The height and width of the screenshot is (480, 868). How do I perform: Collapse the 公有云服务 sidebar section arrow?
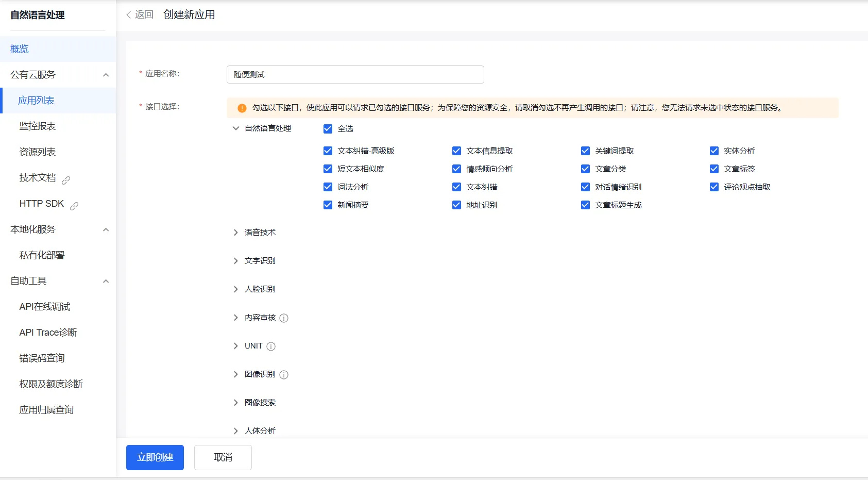tap(106, 75)
